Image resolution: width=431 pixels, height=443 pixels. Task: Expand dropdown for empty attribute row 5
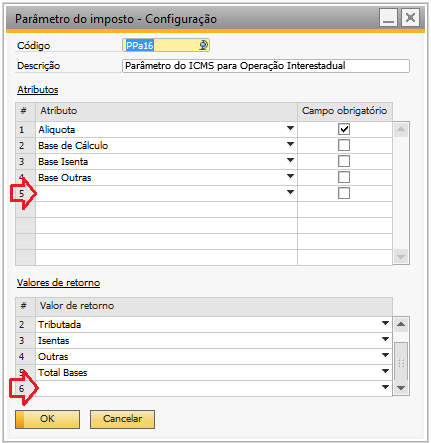pos(290,192)
